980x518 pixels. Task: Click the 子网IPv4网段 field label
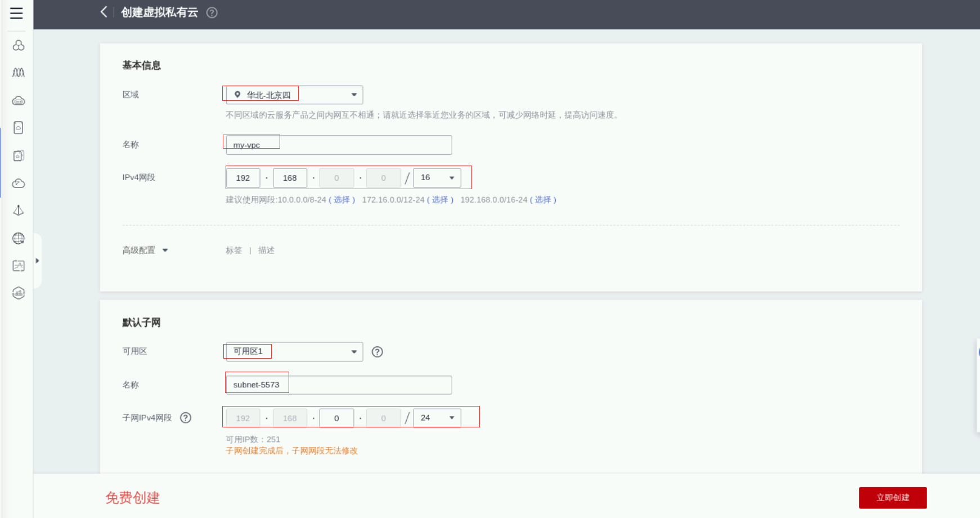click(147, 418)
